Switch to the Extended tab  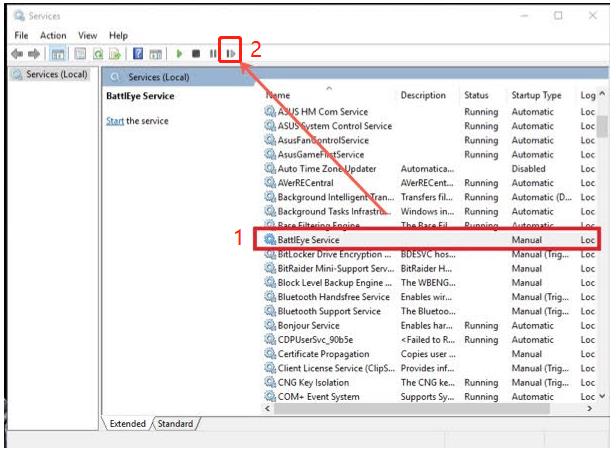point(127,424)
